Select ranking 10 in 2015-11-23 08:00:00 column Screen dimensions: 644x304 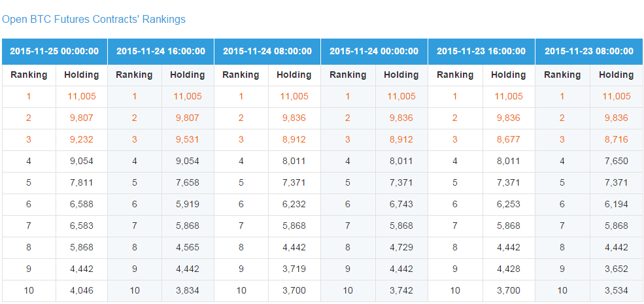[562, 290]
